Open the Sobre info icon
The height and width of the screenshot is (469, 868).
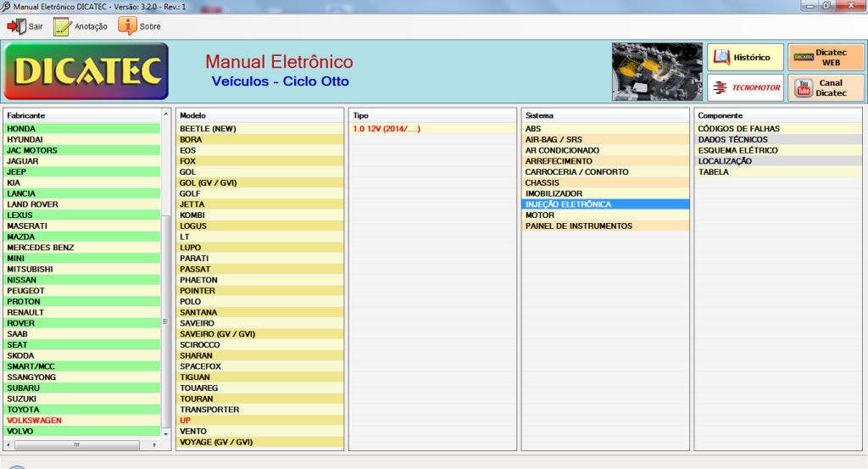(x=127, y=26)
